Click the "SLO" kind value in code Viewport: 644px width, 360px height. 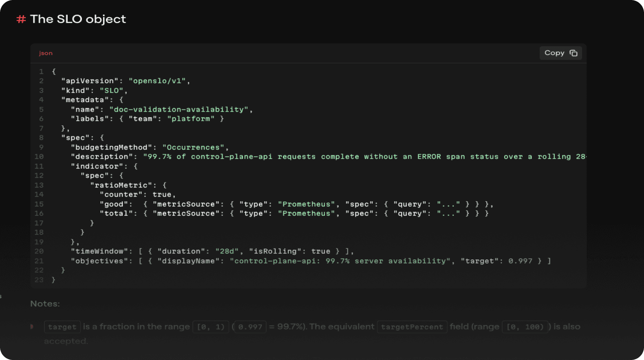(112, 90)
